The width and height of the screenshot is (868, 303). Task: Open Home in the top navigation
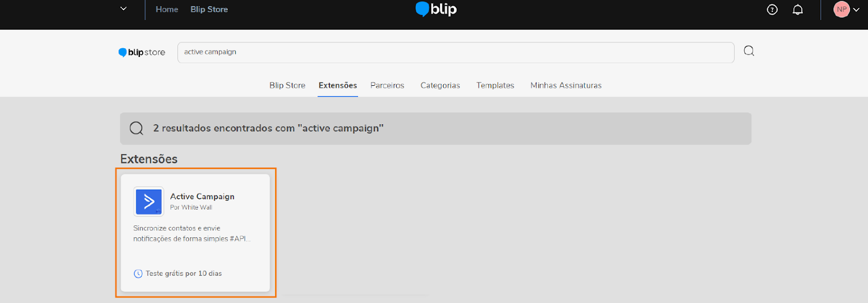tap(167, 9)
